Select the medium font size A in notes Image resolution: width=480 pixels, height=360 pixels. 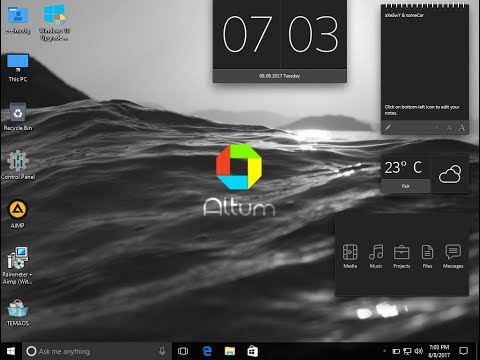[x=449, y=128]
